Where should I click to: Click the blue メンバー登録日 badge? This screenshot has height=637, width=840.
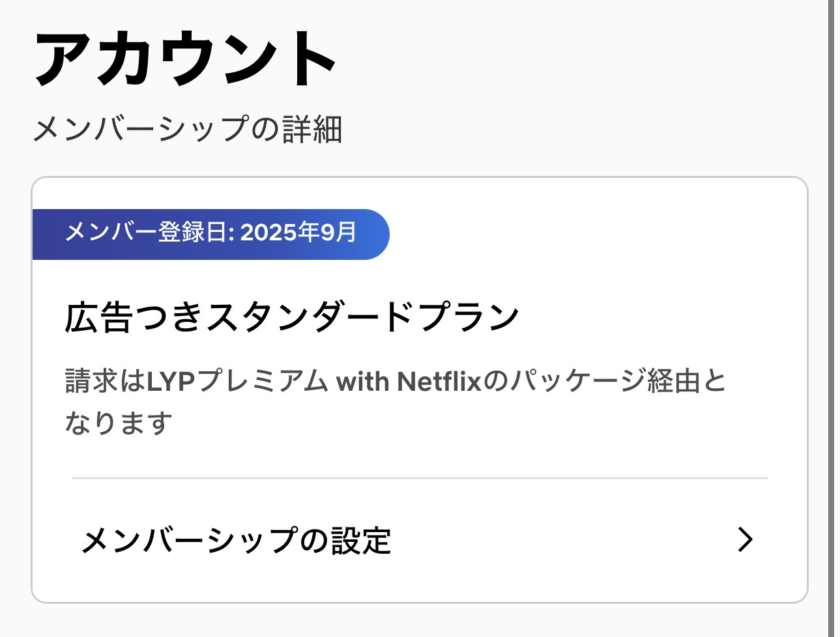coord(210,234)
